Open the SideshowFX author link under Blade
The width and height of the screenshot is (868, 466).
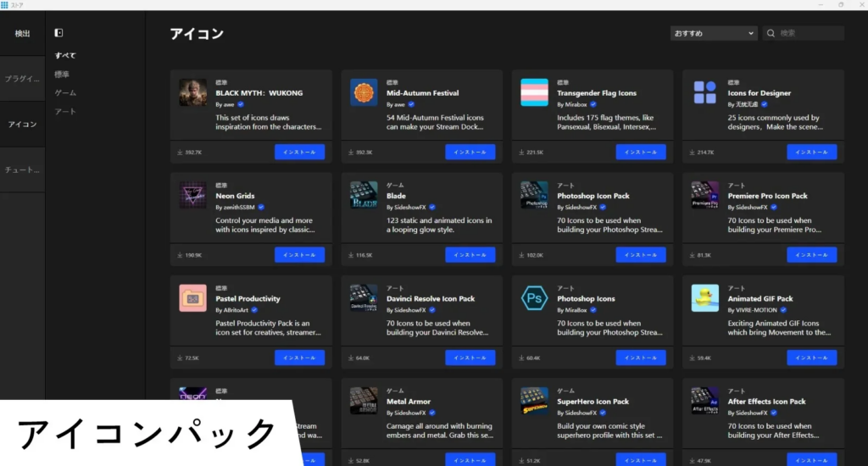tap(410, 207)
